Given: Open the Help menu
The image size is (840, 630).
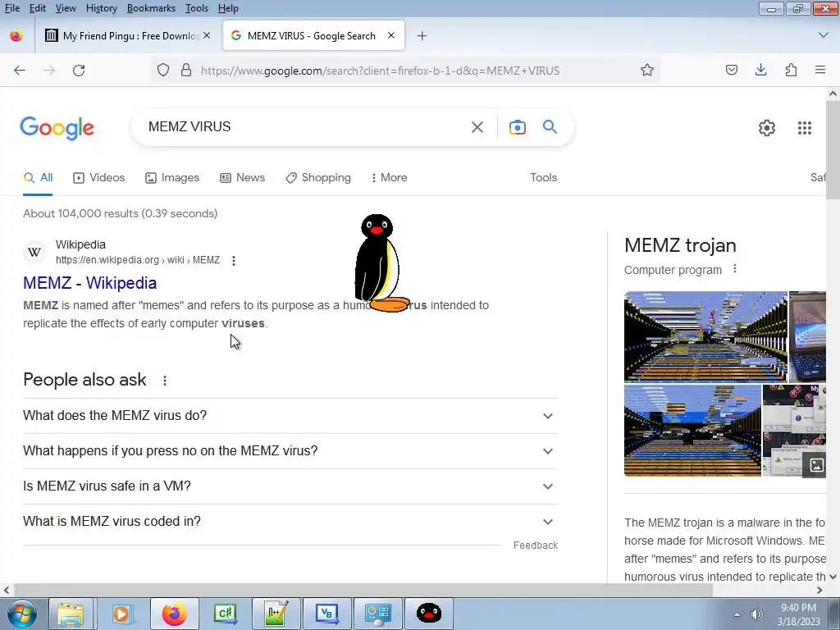Looking at the screenshot, I should coord(228,8).
